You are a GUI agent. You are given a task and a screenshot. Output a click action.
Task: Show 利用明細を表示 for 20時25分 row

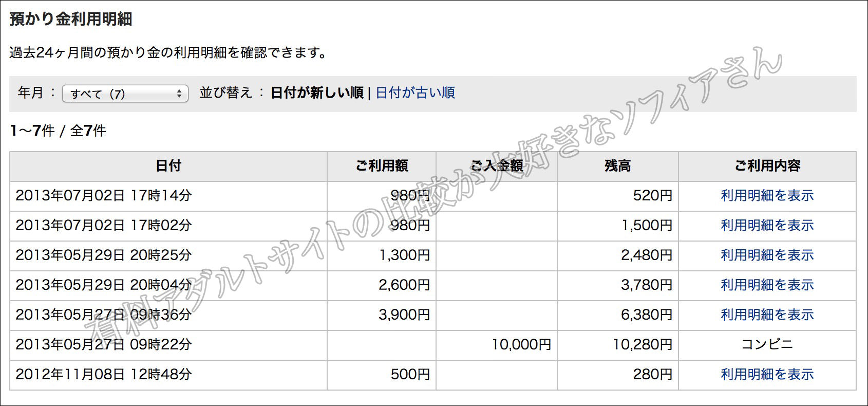(767, 255)
